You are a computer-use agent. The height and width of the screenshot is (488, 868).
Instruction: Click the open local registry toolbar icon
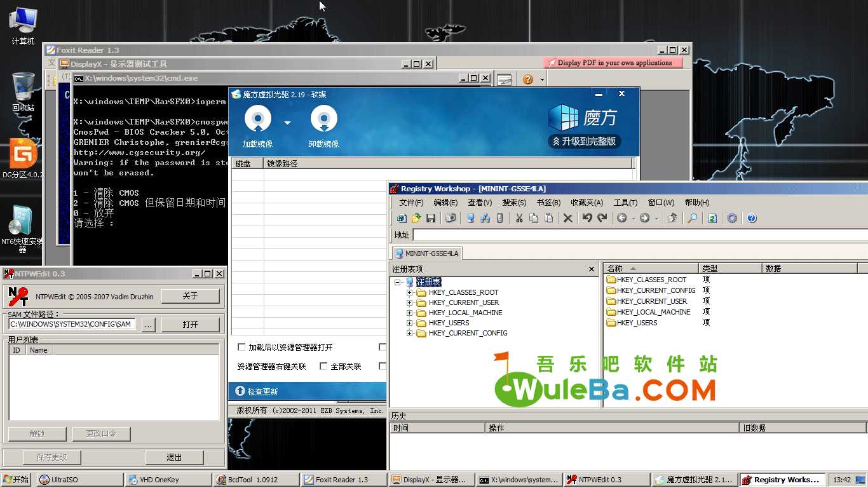(x=401, y=218)
